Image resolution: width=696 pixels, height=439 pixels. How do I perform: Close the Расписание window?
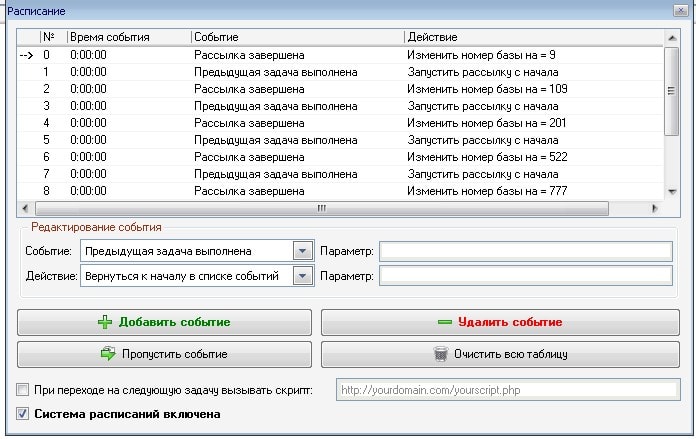680,11
